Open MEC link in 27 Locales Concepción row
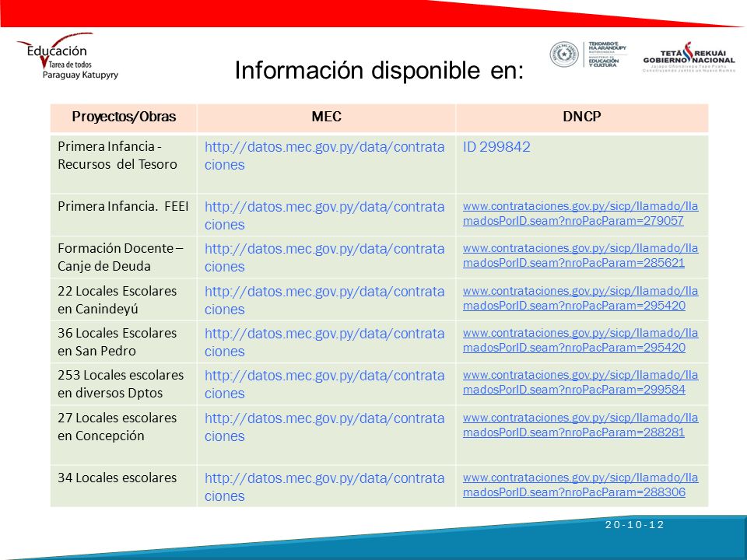 [x=324, y=427]
